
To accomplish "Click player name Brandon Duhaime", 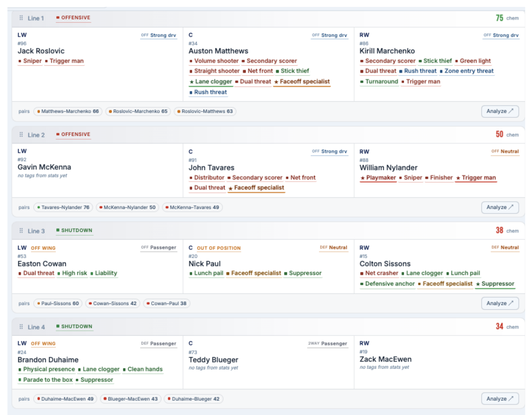I will [x=48, y=360].
